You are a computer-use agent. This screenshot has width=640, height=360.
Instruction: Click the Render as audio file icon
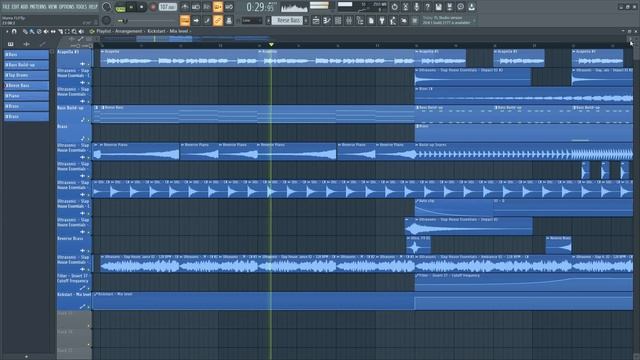(449, 7)
